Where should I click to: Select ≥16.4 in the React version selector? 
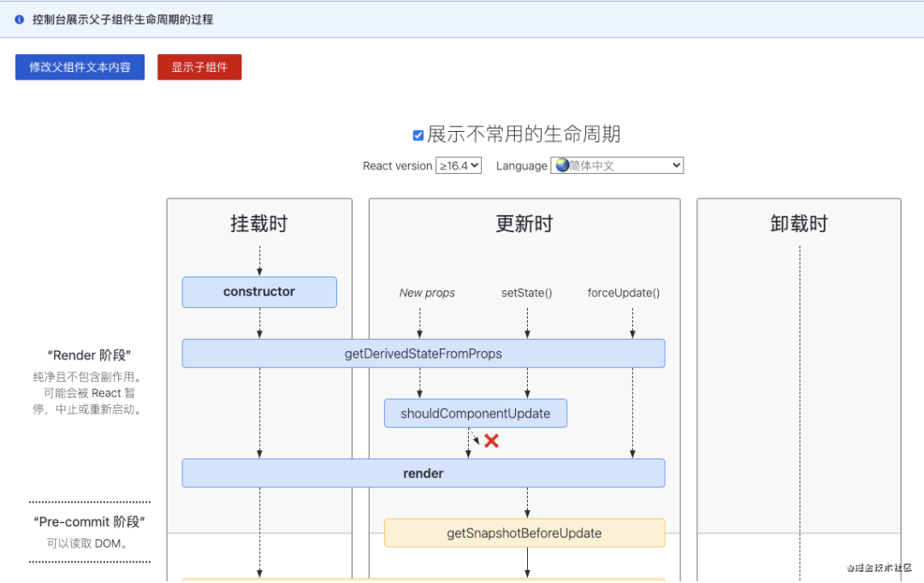pos(459,165)
